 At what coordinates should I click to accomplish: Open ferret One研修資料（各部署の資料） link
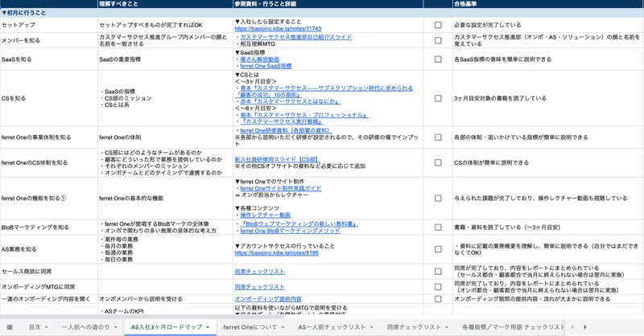286,130
